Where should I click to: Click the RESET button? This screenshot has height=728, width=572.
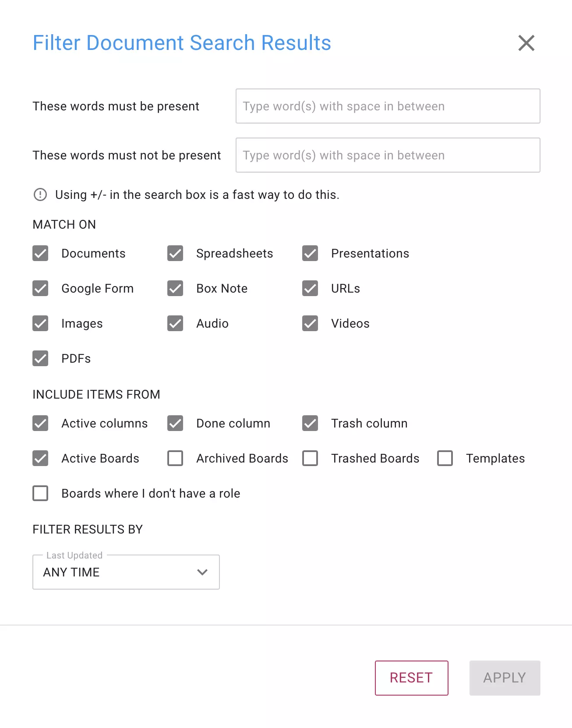click(x=412, y=678)
